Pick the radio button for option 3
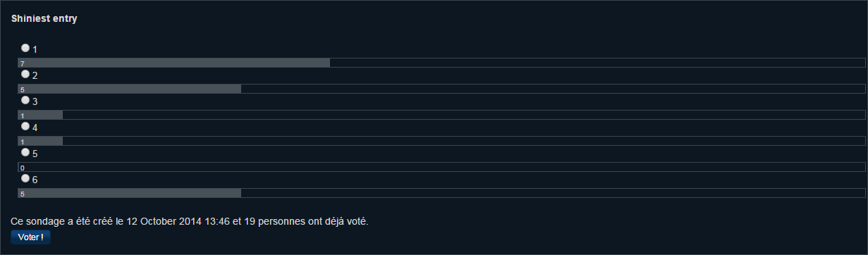The image size is (868, 255). pos(25,100)
